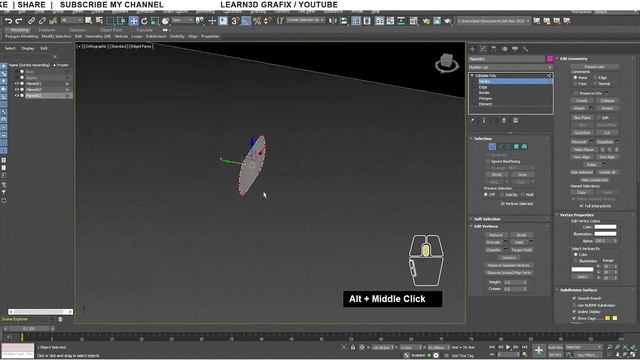Click the Select and Link chain icon

click(31, 21)
